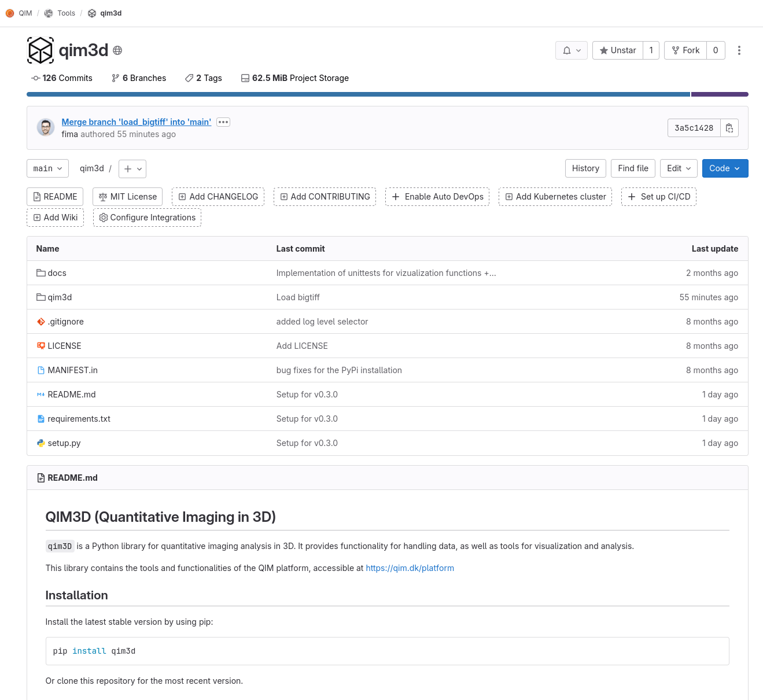This screenshot has width=763, height=700.
Task: Click the README.md markdown icon in list
Action: point(41,395)
